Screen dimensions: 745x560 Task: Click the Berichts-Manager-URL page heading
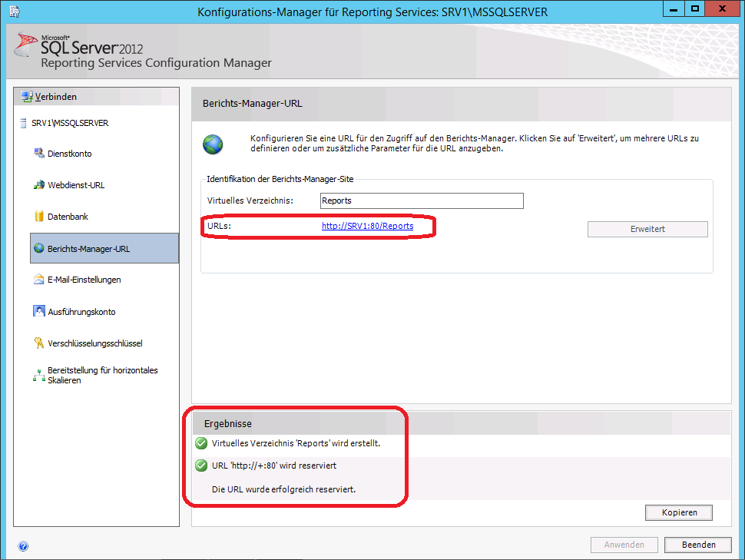point(252,104)
